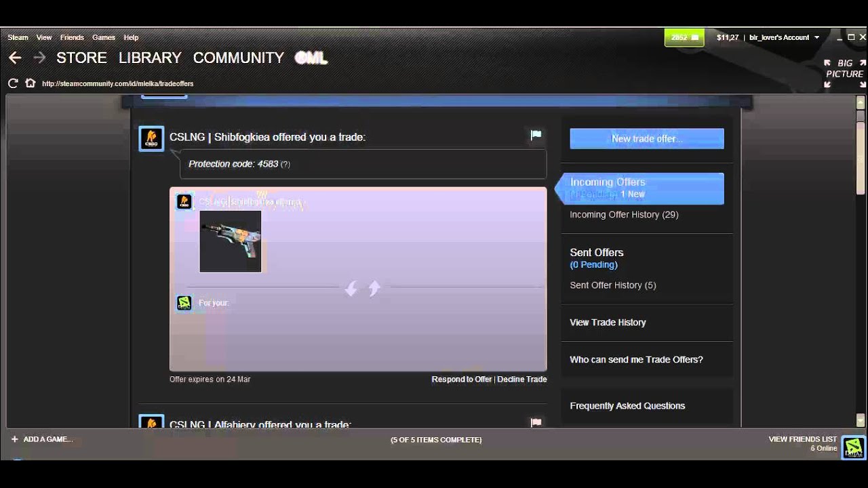Click the URL address field
The width and height of the screenshot is (868, 488).
(118, 83)
